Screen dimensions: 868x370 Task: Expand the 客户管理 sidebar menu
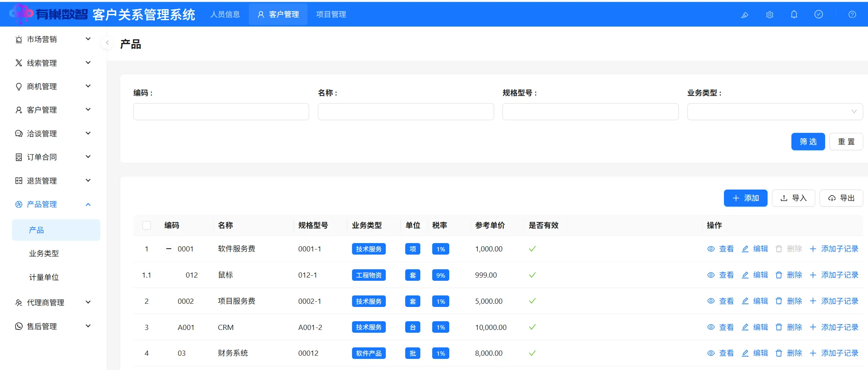coord(88,109)
